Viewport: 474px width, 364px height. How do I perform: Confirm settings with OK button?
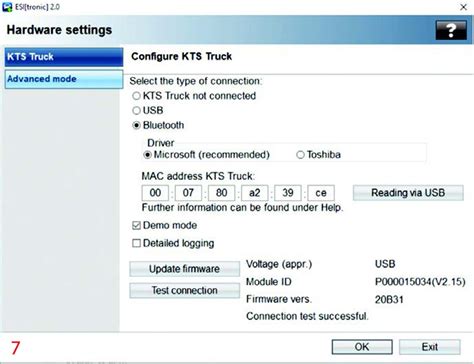point(362,347)
